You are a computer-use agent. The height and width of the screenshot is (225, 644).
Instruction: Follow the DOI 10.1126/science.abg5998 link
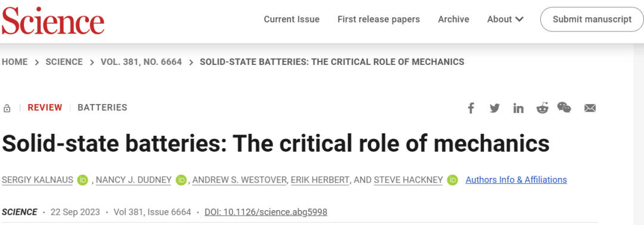point(266,212)
